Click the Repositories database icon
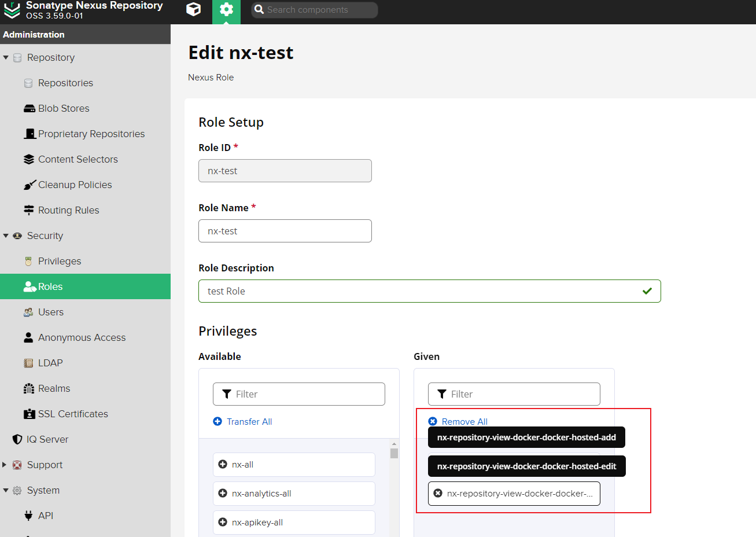 click(x=28, y=83)
